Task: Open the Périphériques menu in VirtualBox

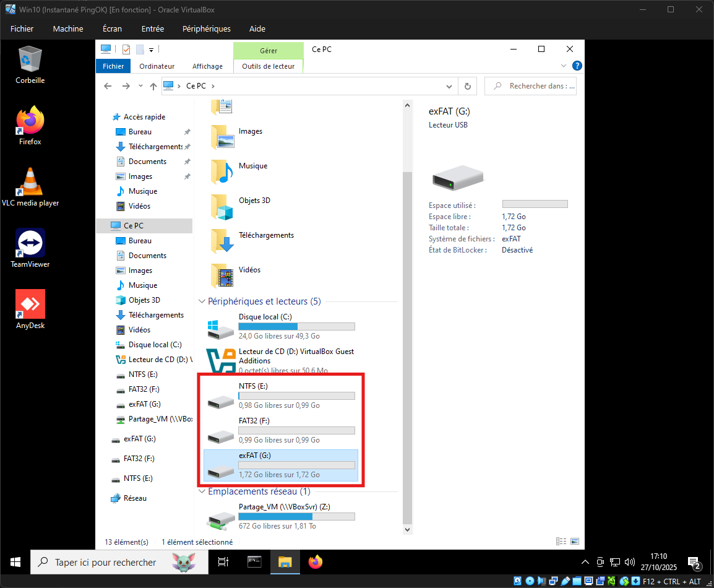Action: 206,28
